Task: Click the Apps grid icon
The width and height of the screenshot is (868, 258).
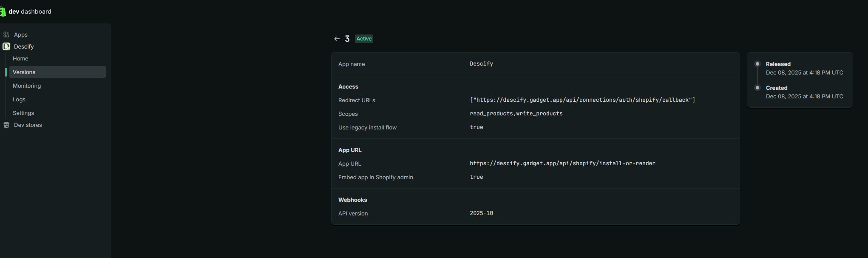Action: [6, 34]
